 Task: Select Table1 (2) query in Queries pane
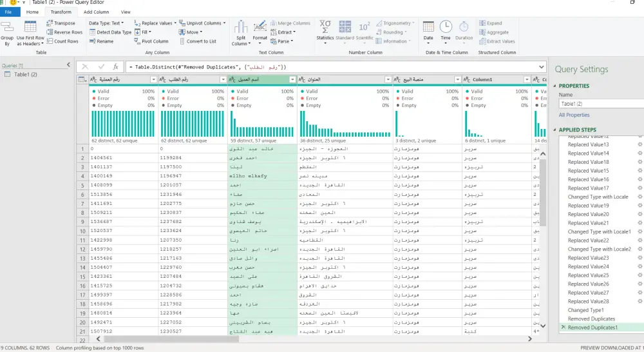pyautogui.click(x=26, y=74)
